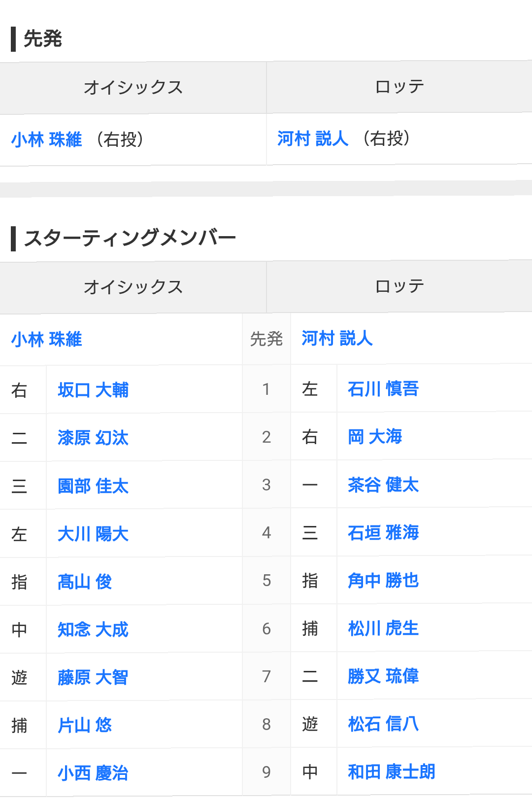Click shortstop 藤原 大智
Viewport: 532px width, 803px height.
coord(93,678)
